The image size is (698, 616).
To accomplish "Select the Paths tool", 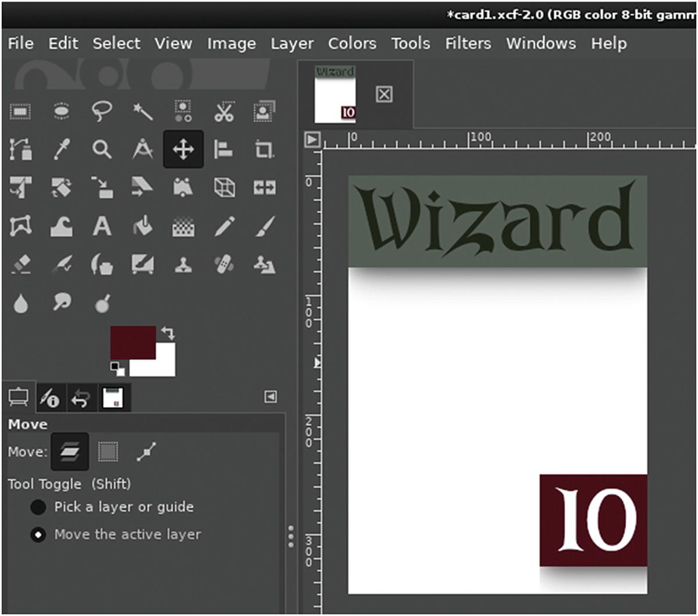I will (20, 149).
